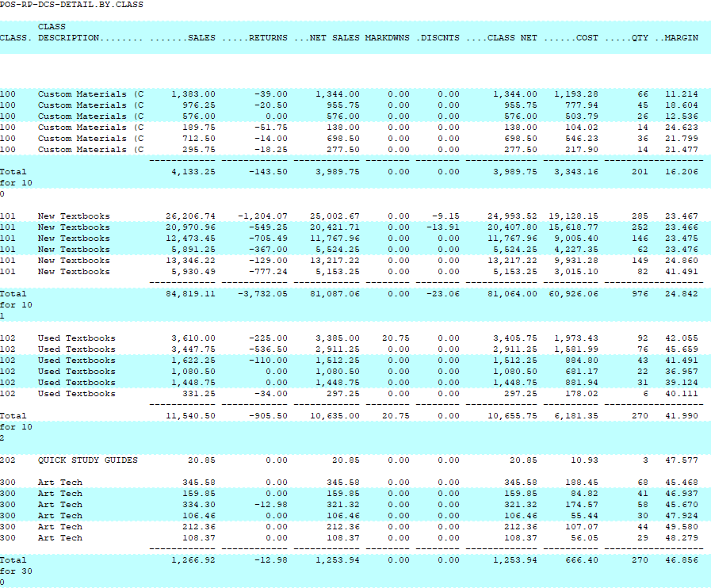Click the POS-RP-DCS-DETAIL.BY.CLASS report title
This screenshot has height=588, width=711.
[x=71, y=5]
